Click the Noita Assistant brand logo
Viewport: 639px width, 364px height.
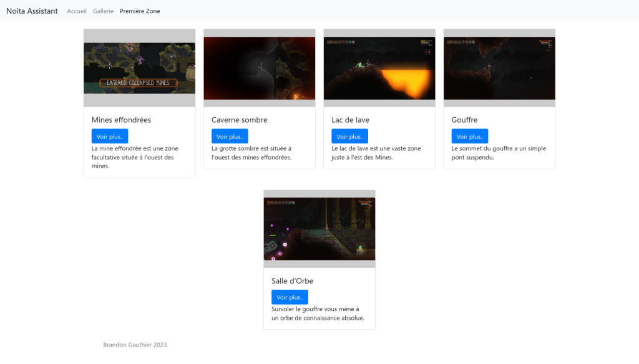tap(32, 11)
